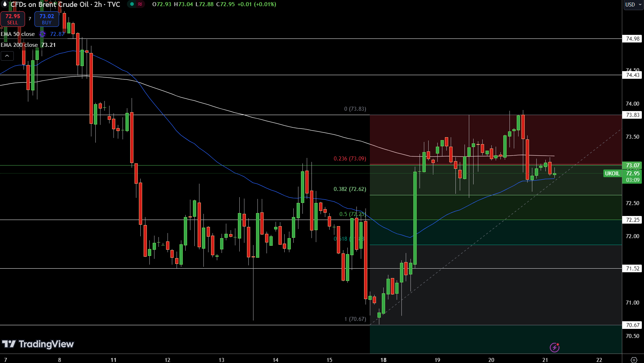
Task: Click date 18 on the time axis
Action: (383, 360)
